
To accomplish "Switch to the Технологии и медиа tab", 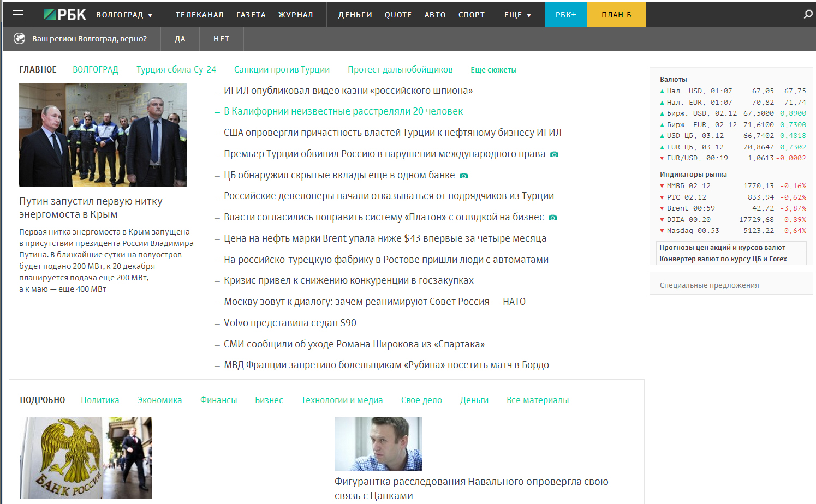I will pyautogui.click(x=342, y=400).
